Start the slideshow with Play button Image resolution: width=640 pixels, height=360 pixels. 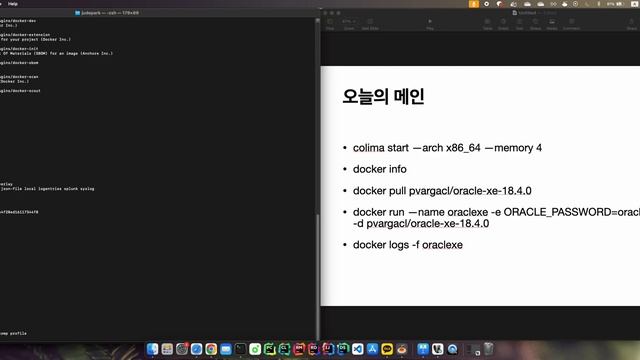point(430,24)
